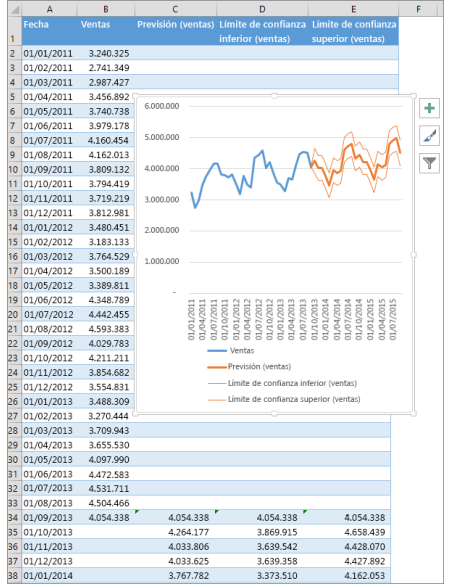Viewport: 452px width, 584px height.
Task: Grab the chart's bottom-right corner handle
Action: [414, 413]
